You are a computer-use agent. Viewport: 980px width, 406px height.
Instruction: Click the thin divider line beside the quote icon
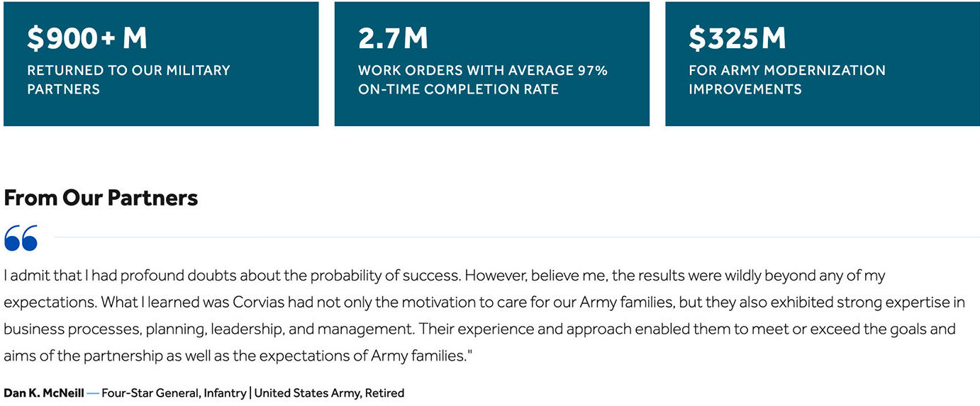tap(517, 237)
